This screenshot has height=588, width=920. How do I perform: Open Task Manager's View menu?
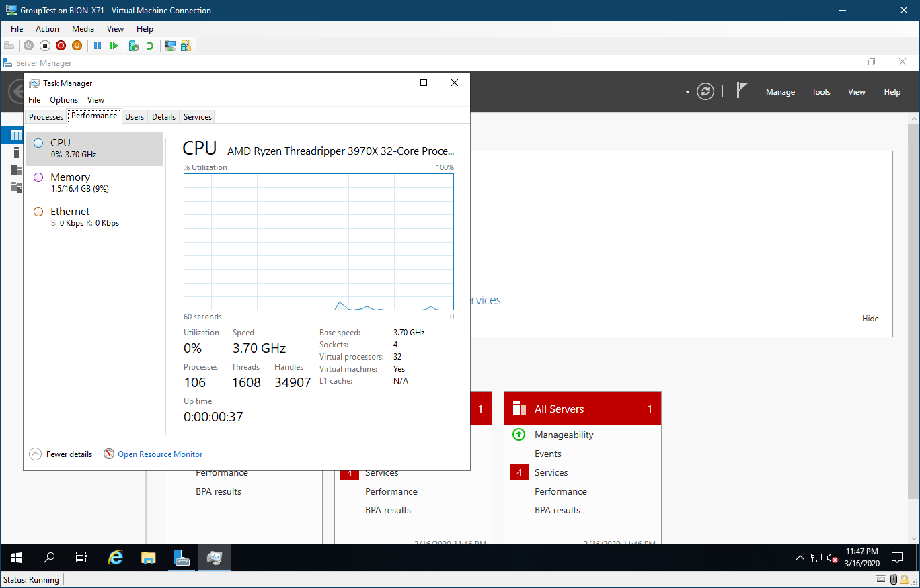point(95,100)
